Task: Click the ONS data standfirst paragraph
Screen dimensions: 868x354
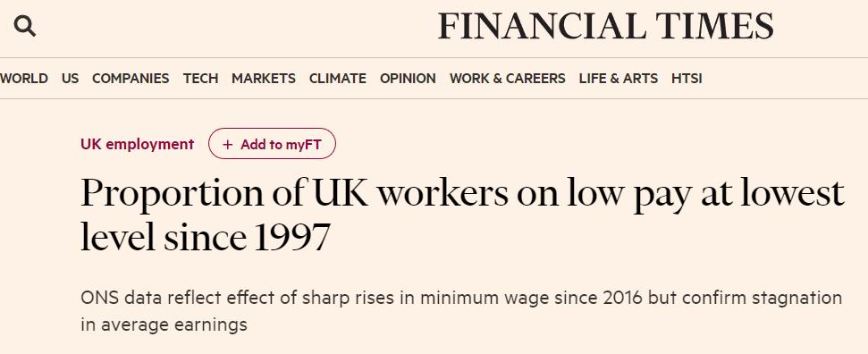Action: click(x=461, y=311)
